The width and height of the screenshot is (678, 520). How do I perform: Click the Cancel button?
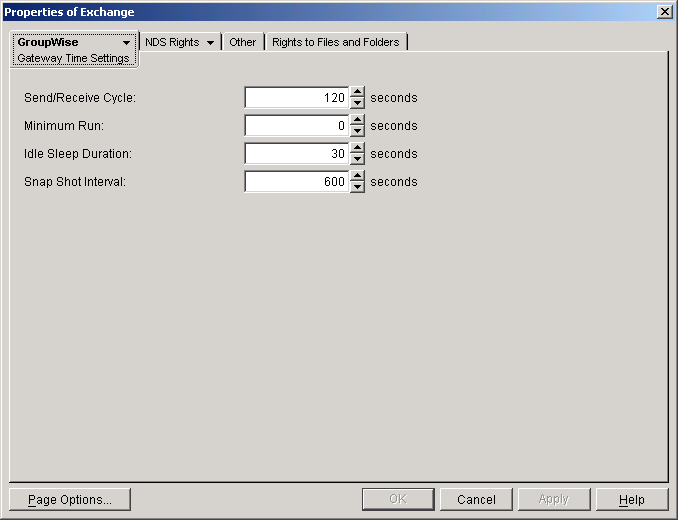[x=476, y=500]
